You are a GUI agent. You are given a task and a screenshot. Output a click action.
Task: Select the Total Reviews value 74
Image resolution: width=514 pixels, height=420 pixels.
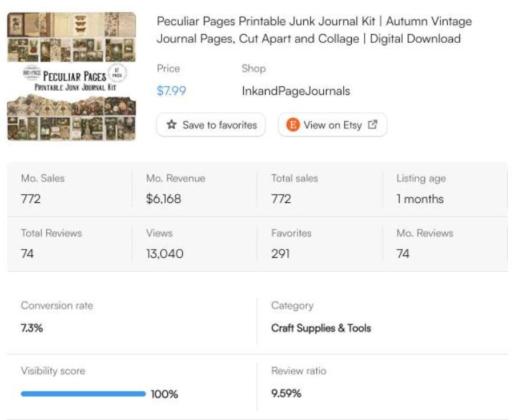click(27, 254)
